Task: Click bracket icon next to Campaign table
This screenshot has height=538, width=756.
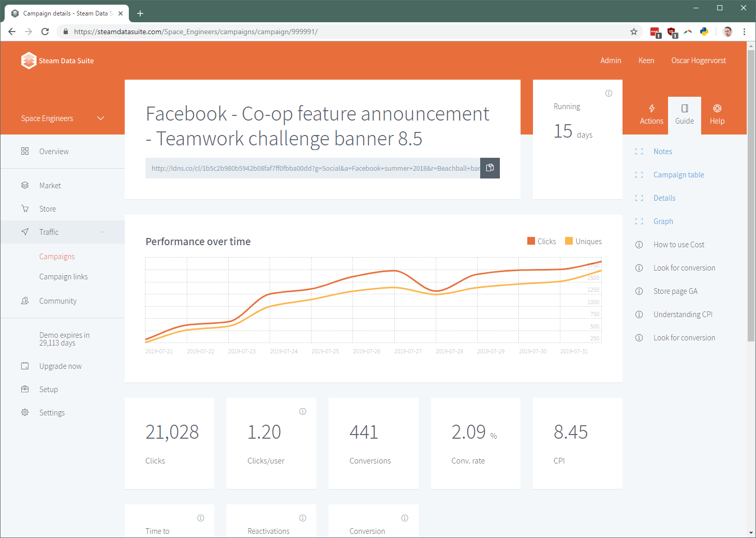Action: 639,175
